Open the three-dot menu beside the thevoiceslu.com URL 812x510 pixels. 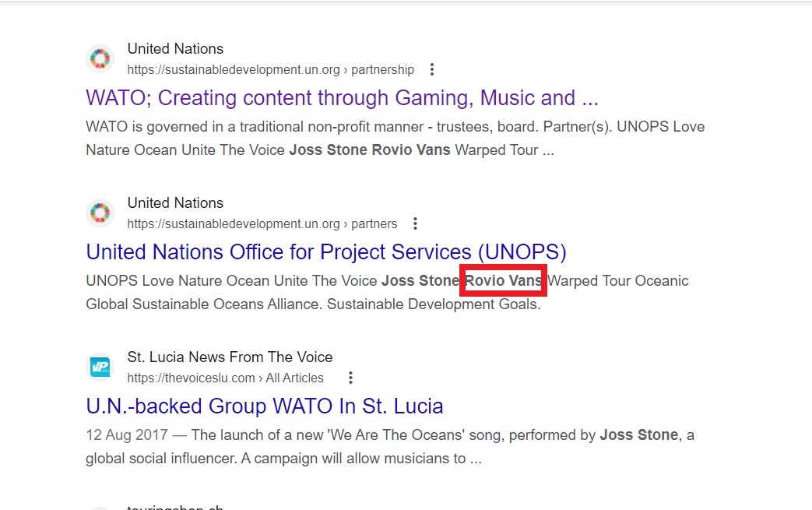click(350, 378)
